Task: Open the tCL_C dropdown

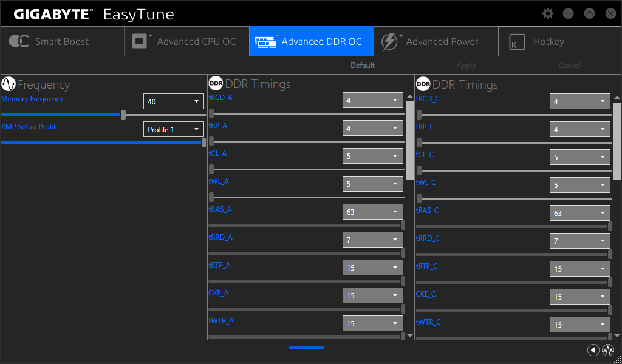Action: pos(580,157)
